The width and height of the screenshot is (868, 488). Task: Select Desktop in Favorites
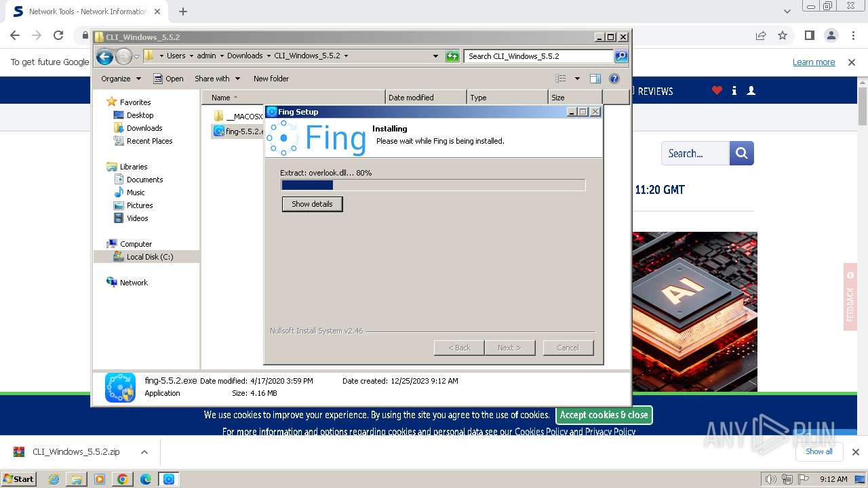click(140, 115)
